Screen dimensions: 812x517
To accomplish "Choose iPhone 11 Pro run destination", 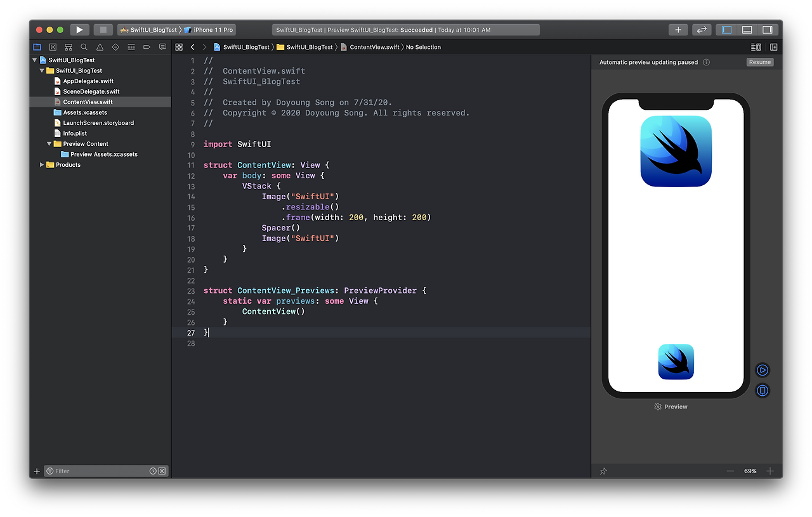I will tap(209, 30).
